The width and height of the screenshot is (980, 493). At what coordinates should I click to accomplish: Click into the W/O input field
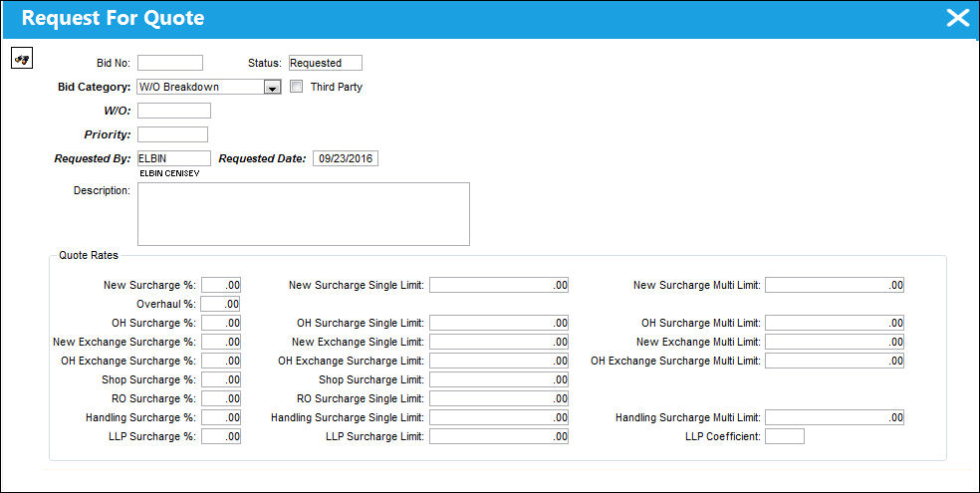(x=173, y=111)
